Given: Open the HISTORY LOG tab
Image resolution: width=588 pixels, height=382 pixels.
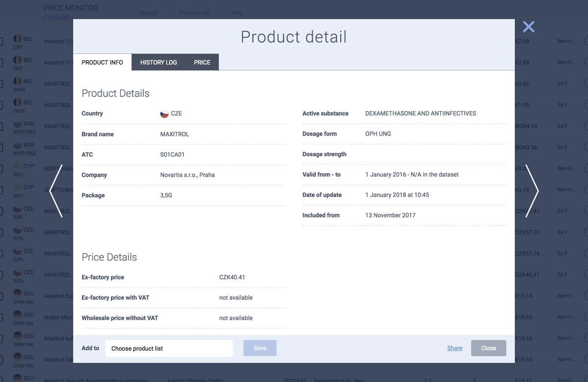Looking at the screenshot, I should (159, 62).
